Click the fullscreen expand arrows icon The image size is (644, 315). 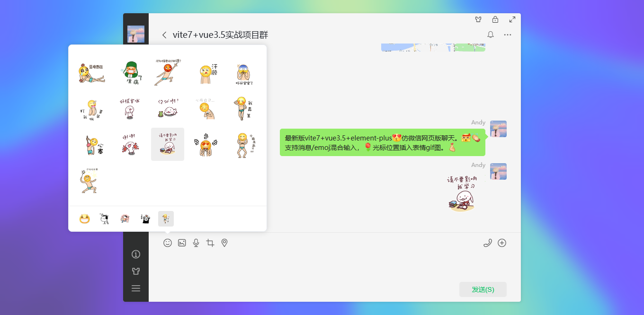512,19
